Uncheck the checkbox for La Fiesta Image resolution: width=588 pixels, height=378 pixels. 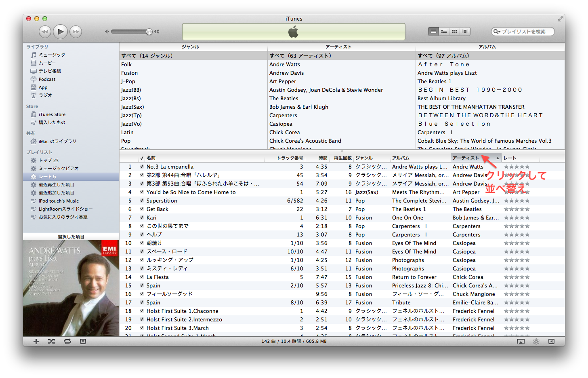pos(142,277)
